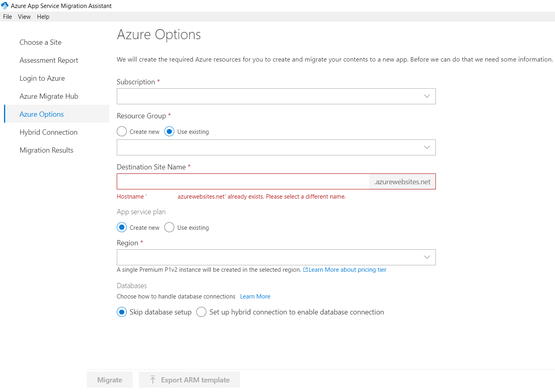The width and height of the screenshot is (555, 392).
Task: Click the hostname already exists error message
Action: (231, 197)
